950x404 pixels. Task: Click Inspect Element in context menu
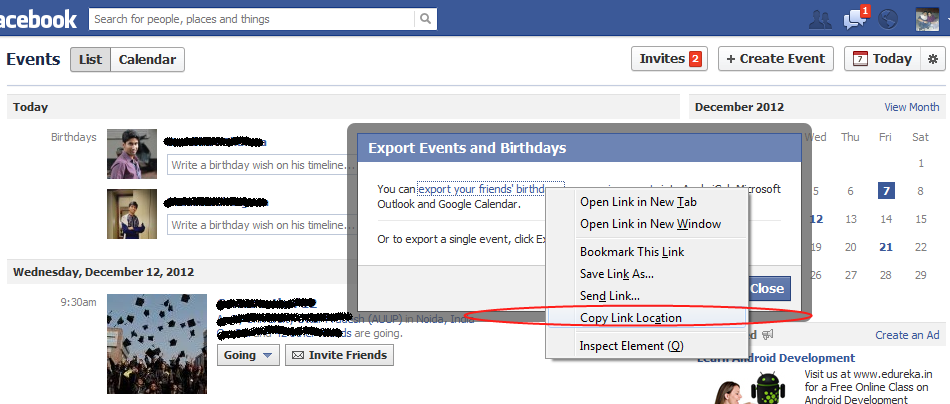pyautogui.click(x=631, y=346)
